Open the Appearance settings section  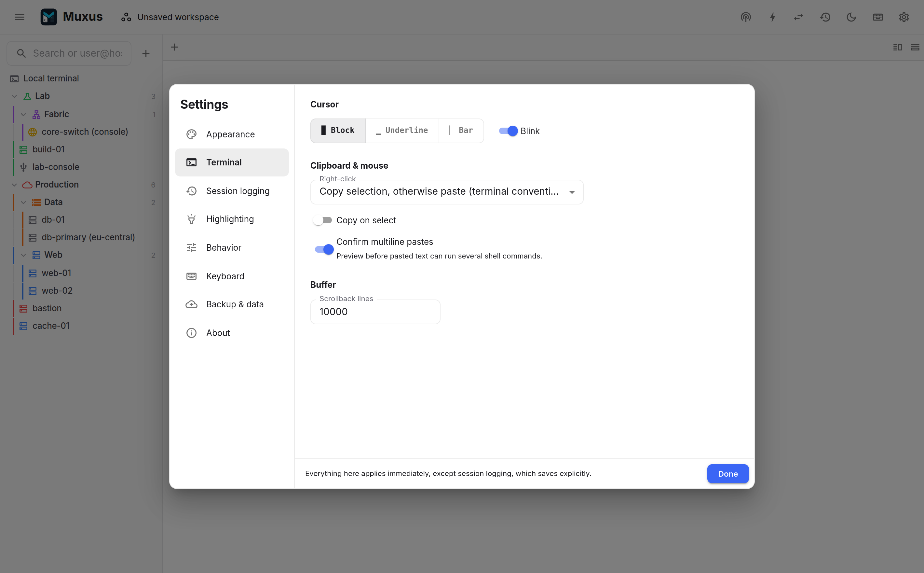pyautogui.click(x=232, y=134)
